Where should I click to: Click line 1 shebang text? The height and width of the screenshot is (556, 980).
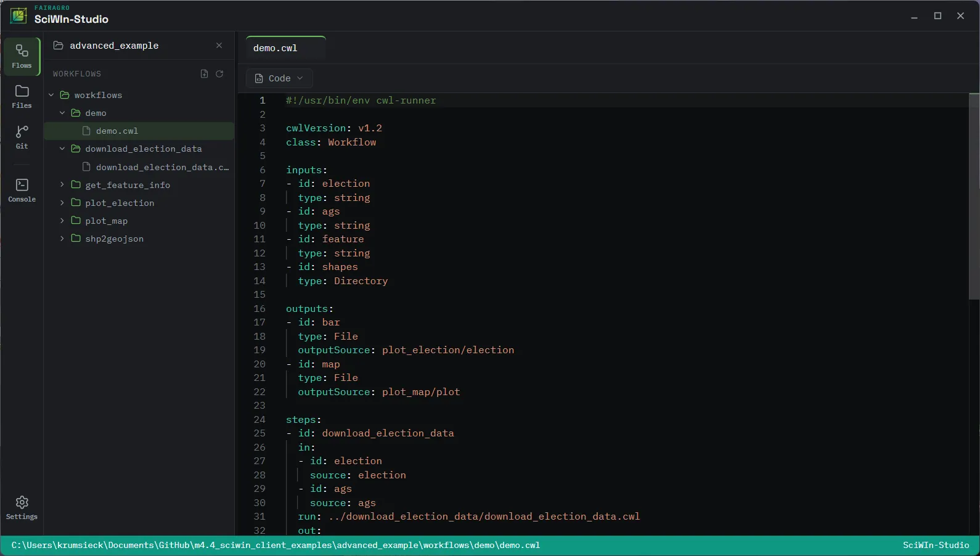361,100
